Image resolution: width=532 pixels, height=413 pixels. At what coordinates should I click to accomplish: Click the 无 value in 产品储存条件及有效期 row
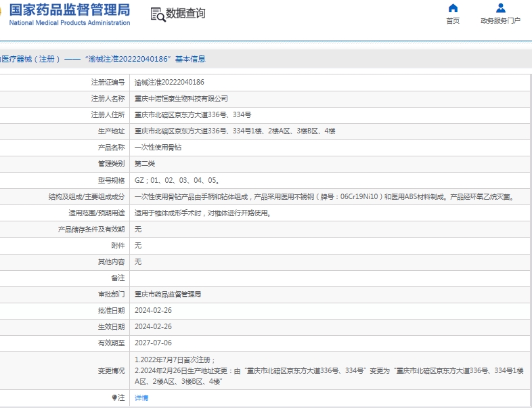click(138, 230)
